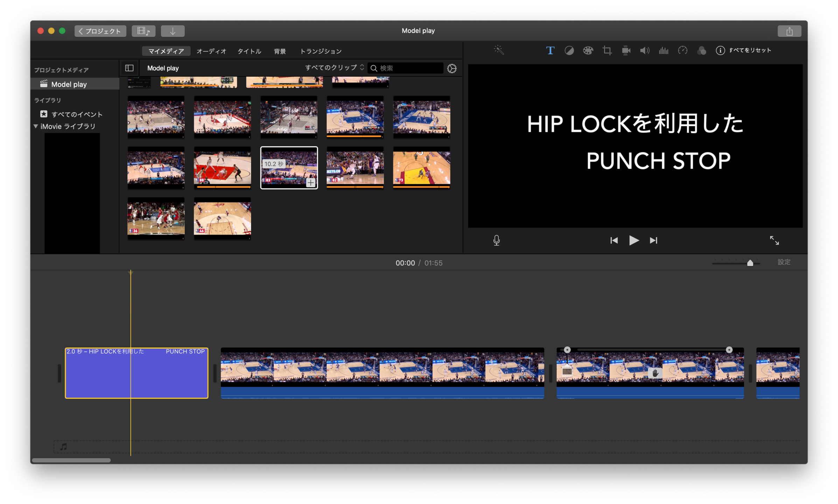The image size is (838, 504).
Task: Toggle the media library import view button
Action: point(144,31)
